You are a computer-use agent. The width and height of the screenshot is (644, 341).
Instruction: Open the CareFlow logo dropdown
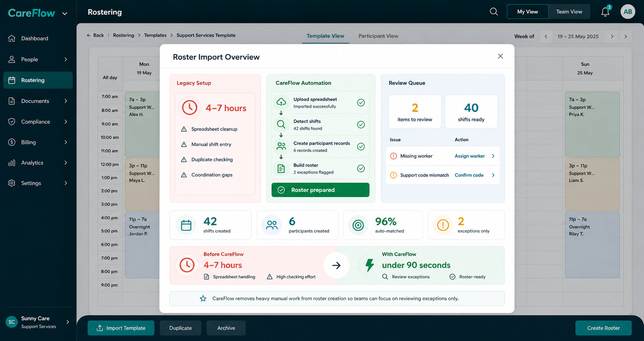[65, 13]
